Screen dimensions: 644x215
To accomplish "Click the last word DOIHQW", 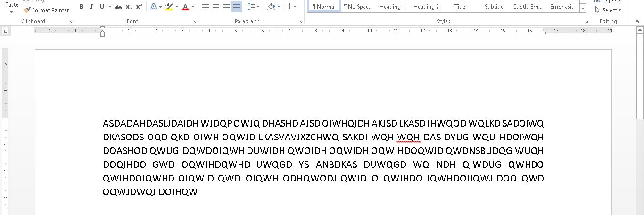I will coord(178,192).
